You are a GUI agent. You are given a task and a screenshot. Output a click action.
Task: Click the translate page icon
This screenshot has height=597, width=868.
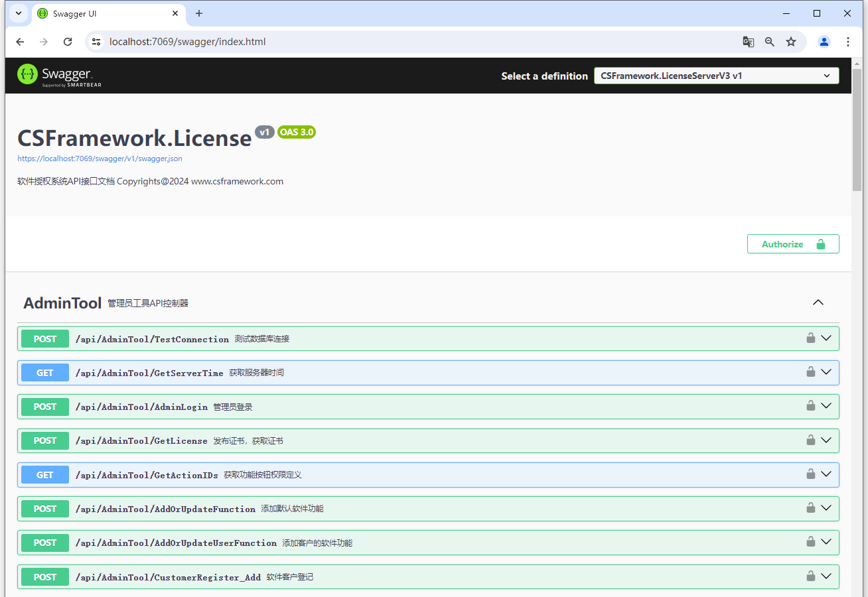coord(749,42)
